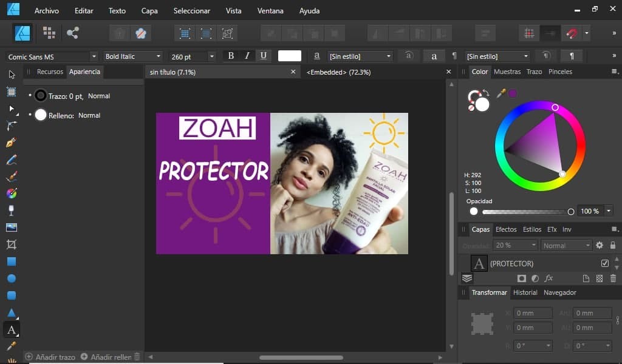Swap stroke and fill colors
Screen dimensions: 622x364
click(x=487, y=94)
